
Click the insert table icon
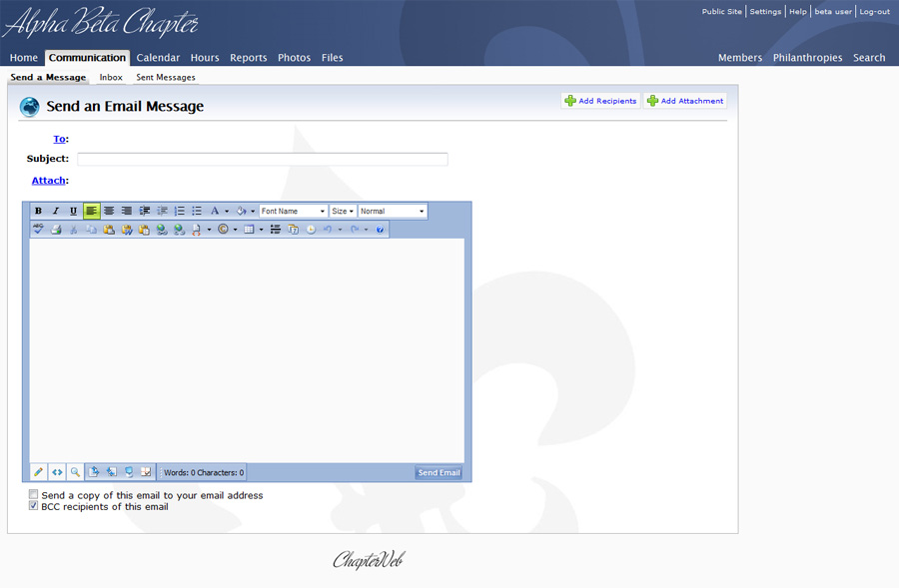pos(249,230)
